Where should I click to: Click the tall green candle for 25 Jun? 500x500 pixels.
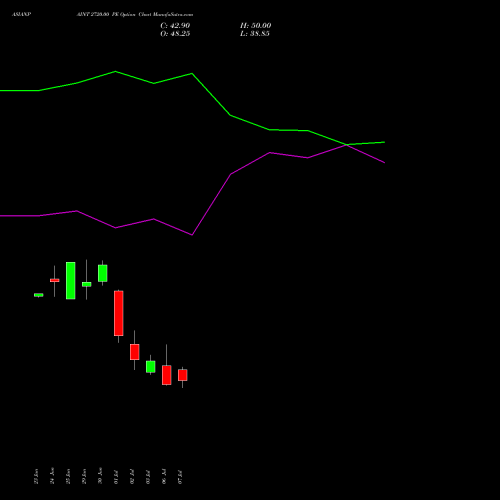click(71, 281)
